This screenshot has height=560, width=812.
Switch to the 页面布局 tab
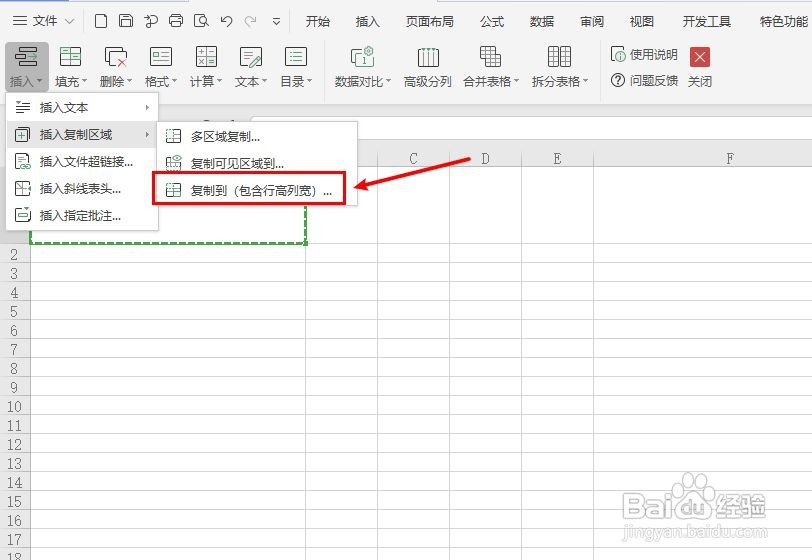click(x=430, y=21)
